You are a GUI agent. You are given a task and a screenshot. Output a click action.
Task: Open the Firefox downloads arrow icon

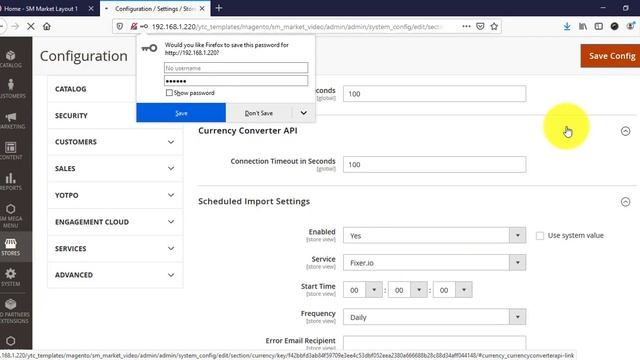pos(567,27)
